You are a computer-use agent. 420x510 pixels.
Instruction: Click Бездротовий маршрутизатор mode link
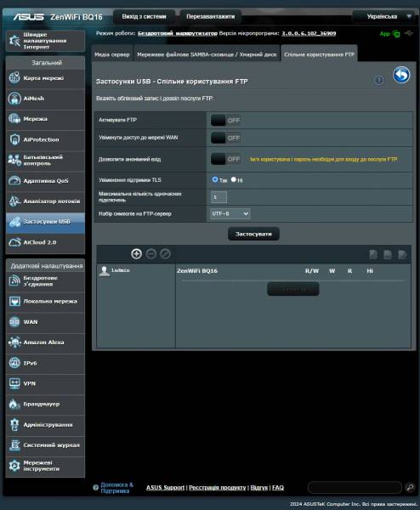178,33
